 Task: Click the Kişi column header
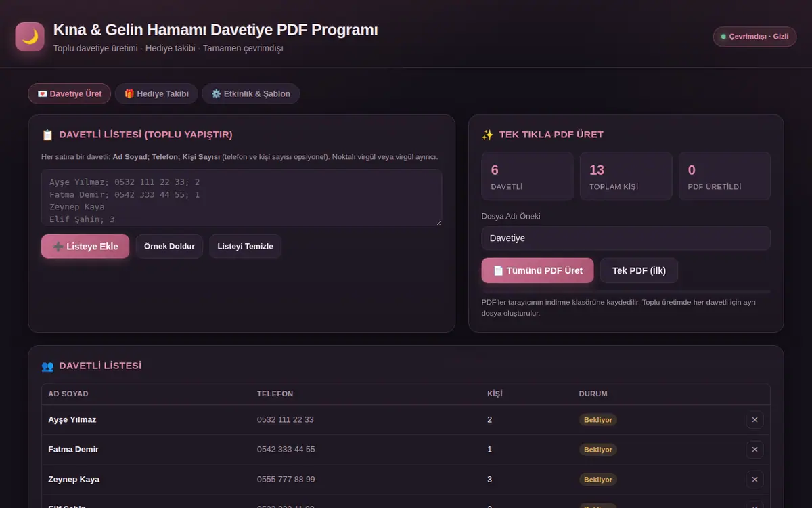click(495, 394)
